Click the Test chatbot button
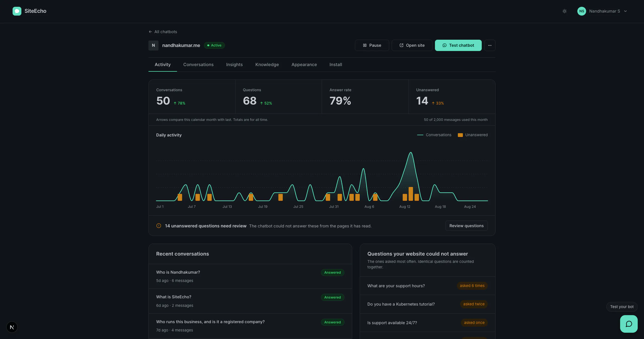The width and height of the screenshot is (644, 339). [458, 45]
